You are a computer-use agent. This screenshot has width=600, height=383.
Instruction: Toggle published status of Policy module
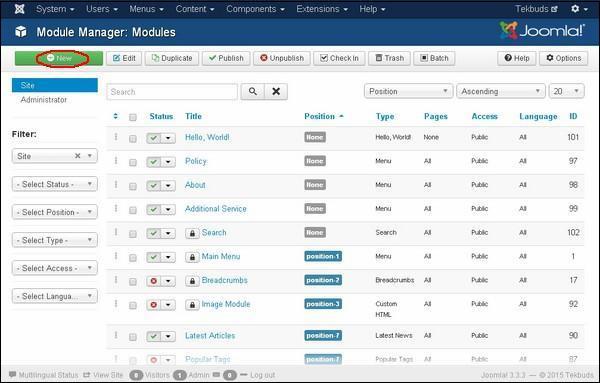point(154,161)
